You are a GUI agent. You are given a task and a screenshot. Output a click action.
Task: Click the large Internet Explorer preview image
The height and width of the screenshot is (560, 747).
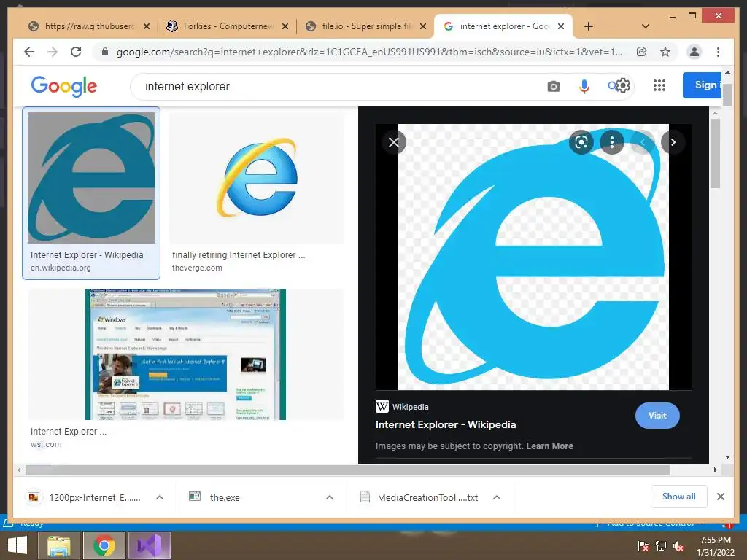[x=533, y=257]
